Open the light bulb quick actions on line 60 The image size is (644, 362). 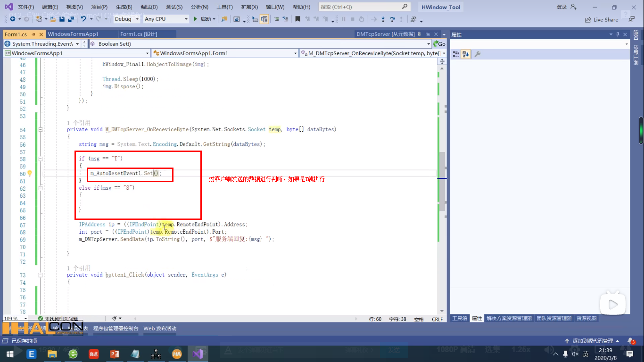click(x=30, y=174)
